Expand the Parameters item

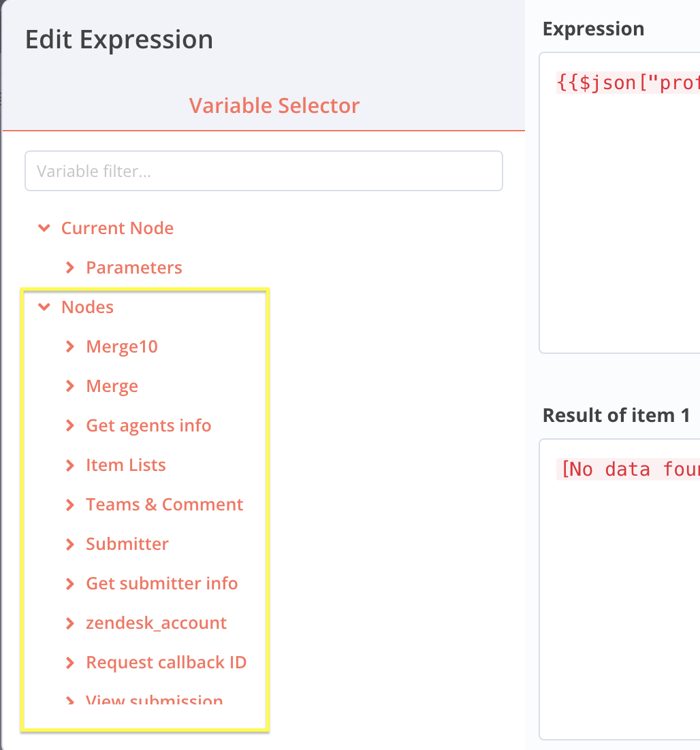[133, 267]
